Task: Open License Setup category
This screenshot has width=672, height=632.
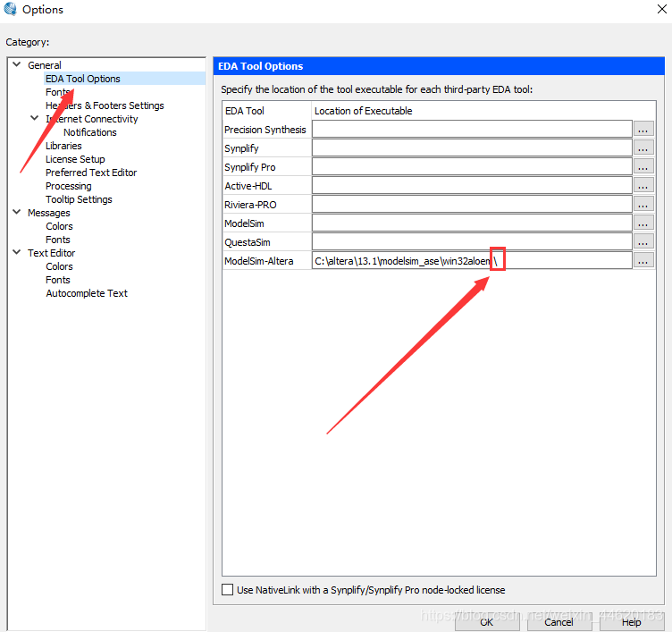Action: 75,159
